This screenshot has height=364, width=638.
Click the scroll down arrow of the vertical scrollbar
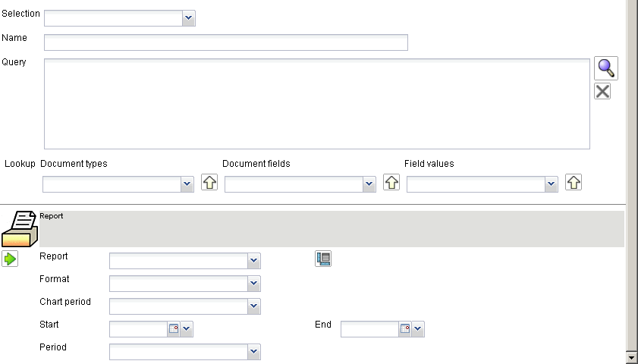[x=631, y=356]
